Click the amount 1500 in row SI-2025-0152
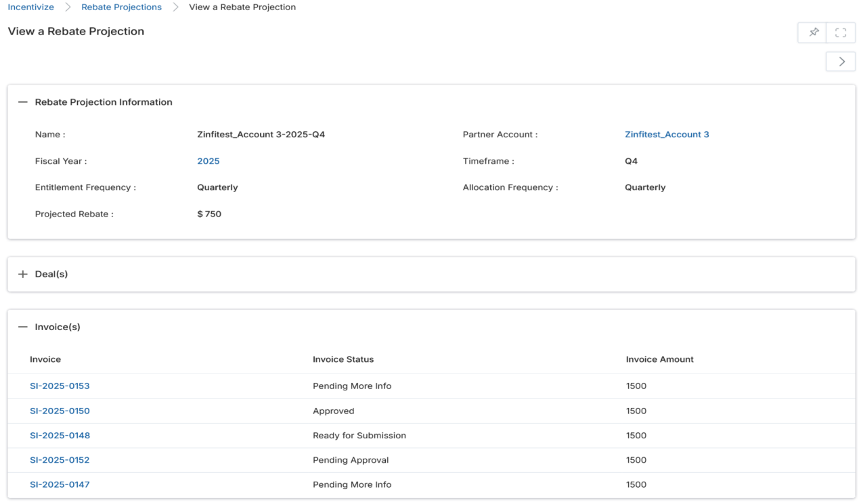Image resolution: width=861 pixels, height=504 pixels. pyautogui.click(x=636, y=460)
